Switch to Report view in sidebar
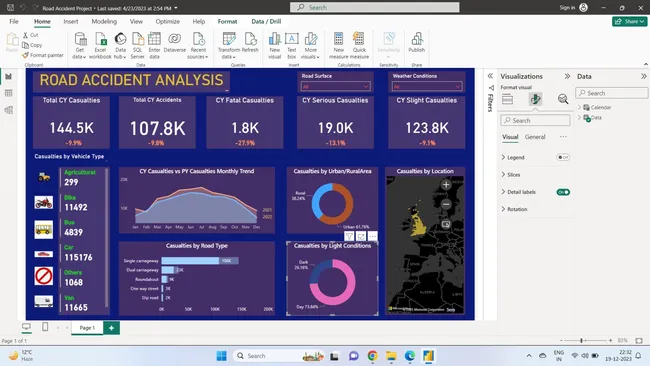650x366 pixels. [8, 76]
